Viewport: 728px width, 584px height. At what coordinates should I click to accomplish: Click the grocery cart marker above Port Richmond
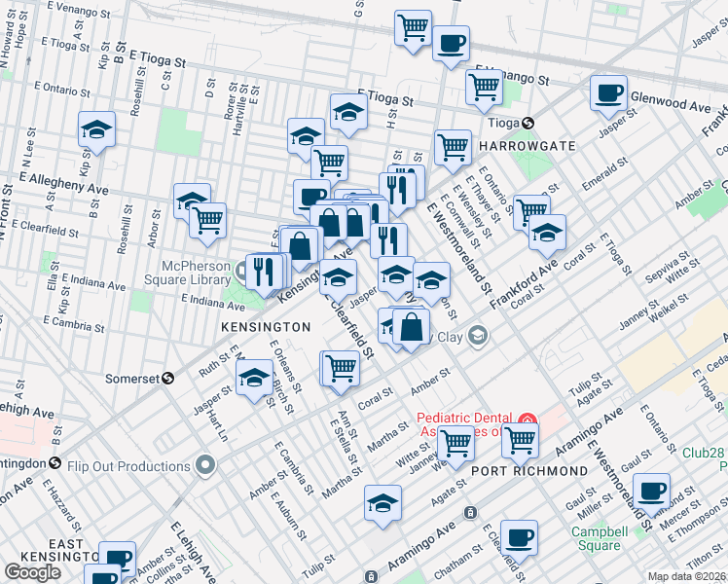click(x=520, y=441)
